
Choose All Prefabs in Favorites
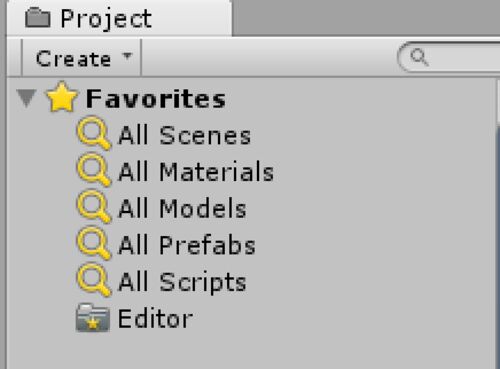point(187,245)
